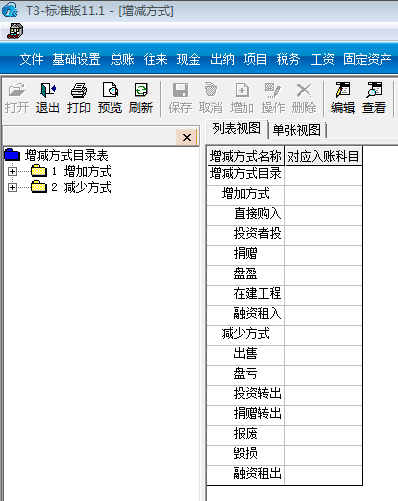Click the Exit (退出) toolbar icon
This screenshot has height=501, width=398.
(48, 98)
